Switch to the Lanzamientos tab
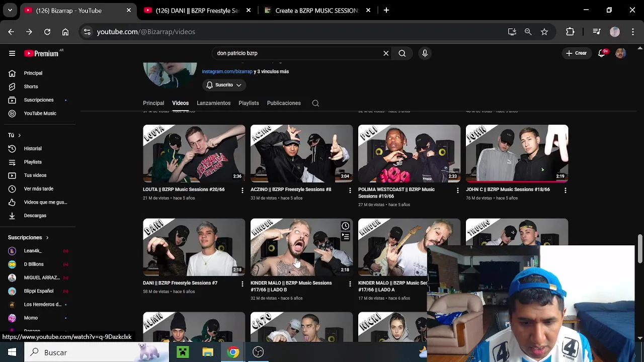Image resolution: width=644 pixels, height=362 pixels. point(213,103)
